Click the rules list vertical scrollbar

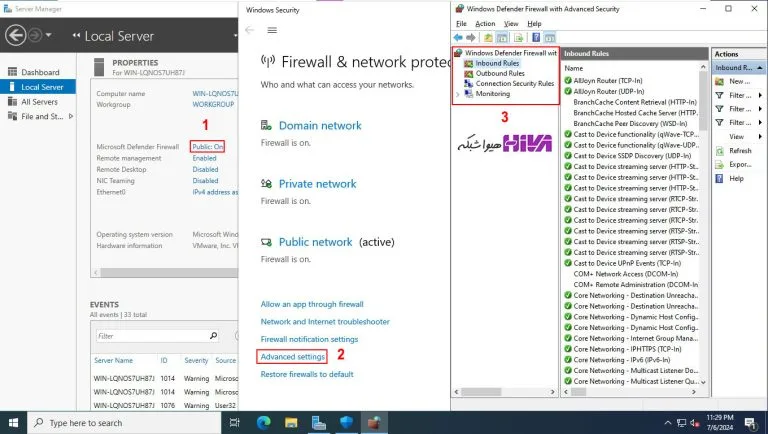pyautogui.click(x=704, y=102)
